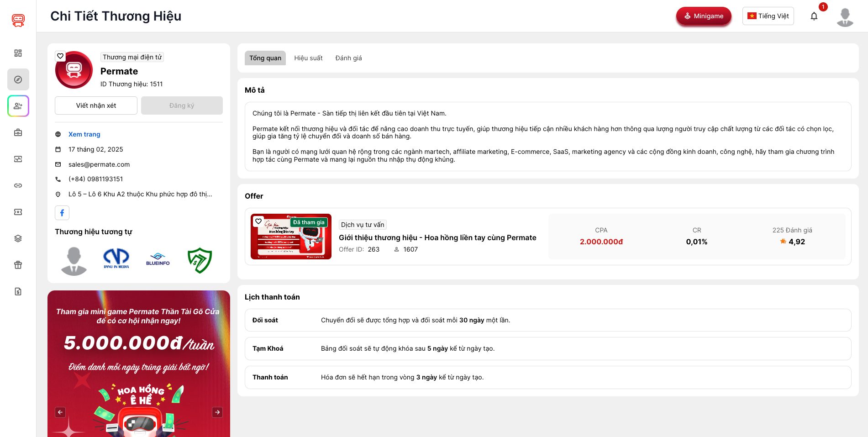Open the DYNU IN MEDIA similar brand
This screenshot has height=437, width=868.
coord(116,258)
